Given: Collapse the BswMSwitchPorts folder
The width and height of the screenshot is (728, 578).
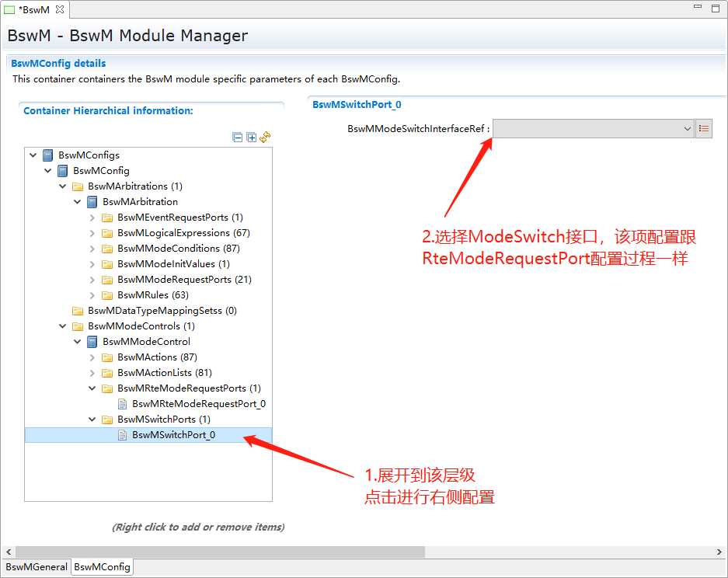Looking at the screenshot, I should point(92,420).
